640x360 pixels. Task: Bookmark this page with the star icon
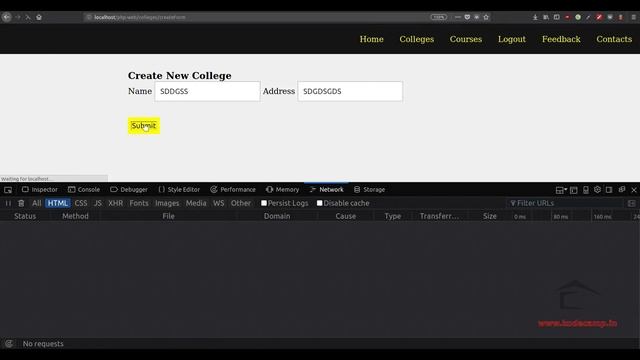486,17
